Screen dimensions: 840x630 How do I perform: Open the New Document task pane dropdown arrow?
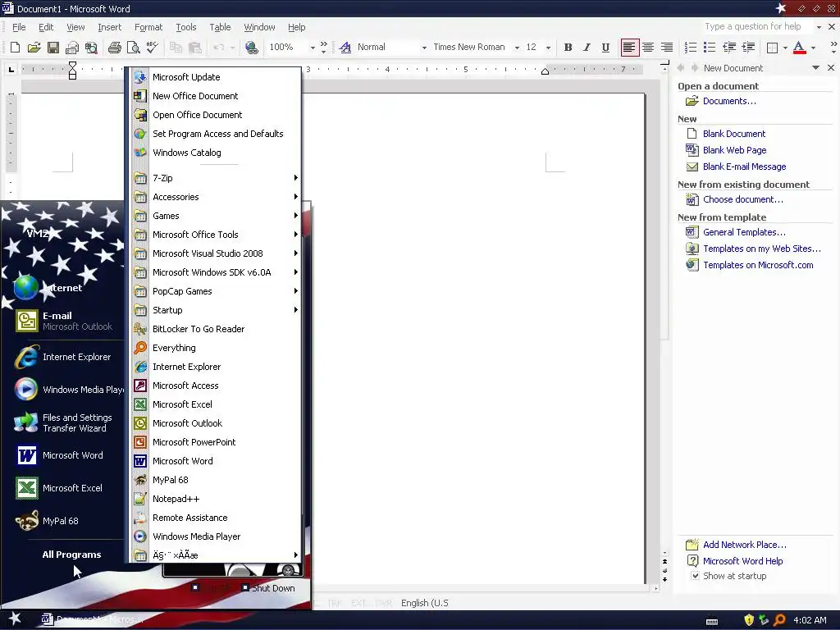815,67
